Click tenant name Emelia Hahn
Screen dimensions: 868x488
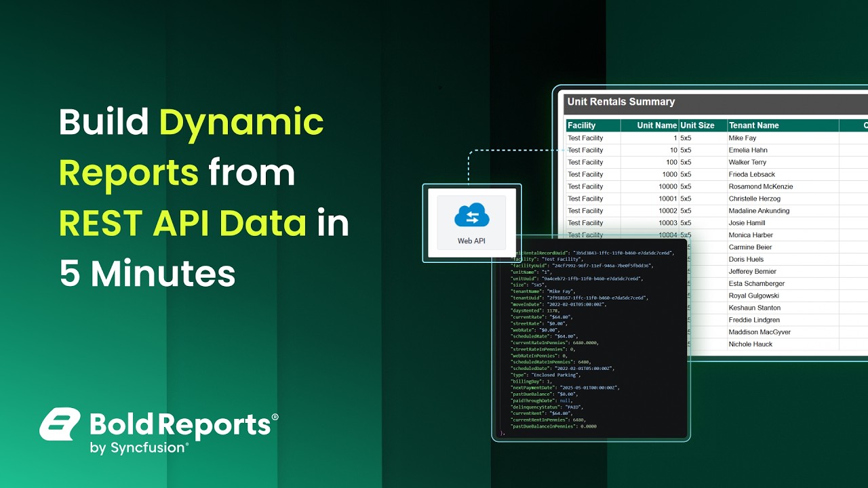748,150
